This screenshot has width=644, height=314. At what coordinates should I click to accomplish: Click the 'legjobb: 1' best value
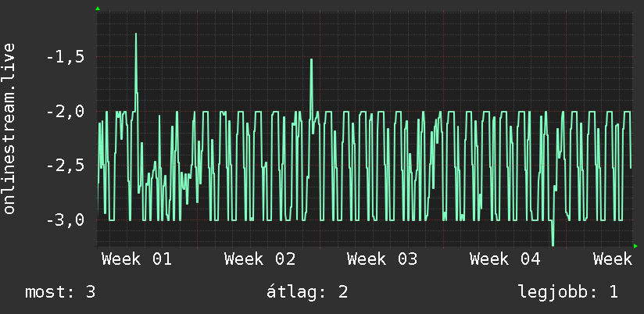[x=568, y=292]
